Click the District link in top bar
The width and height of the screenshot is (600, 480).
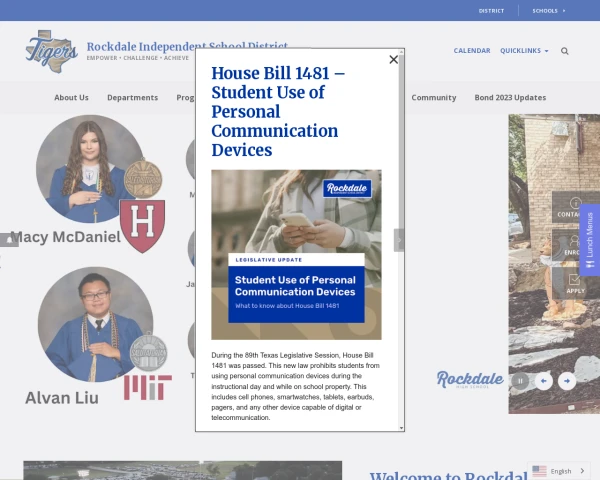[491, 11]
